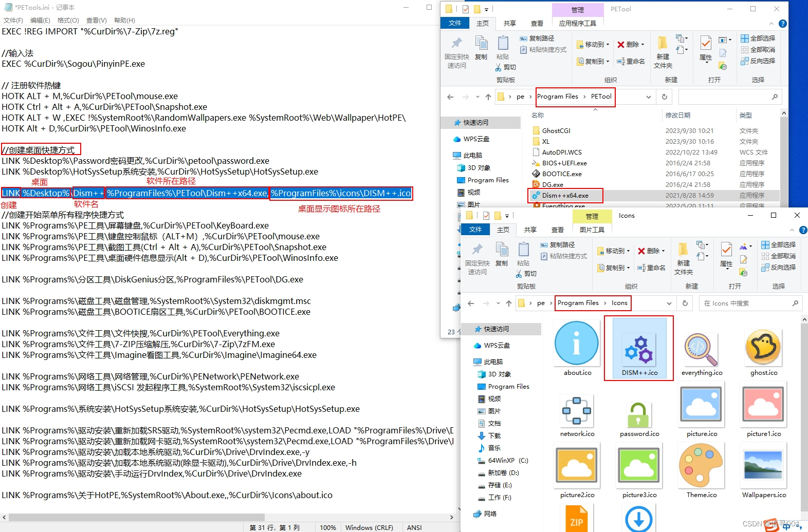The height and width of the screenshot is (532, 808).
Task: Click search box 在 Icons 中搜索
Action: (750, 303)
